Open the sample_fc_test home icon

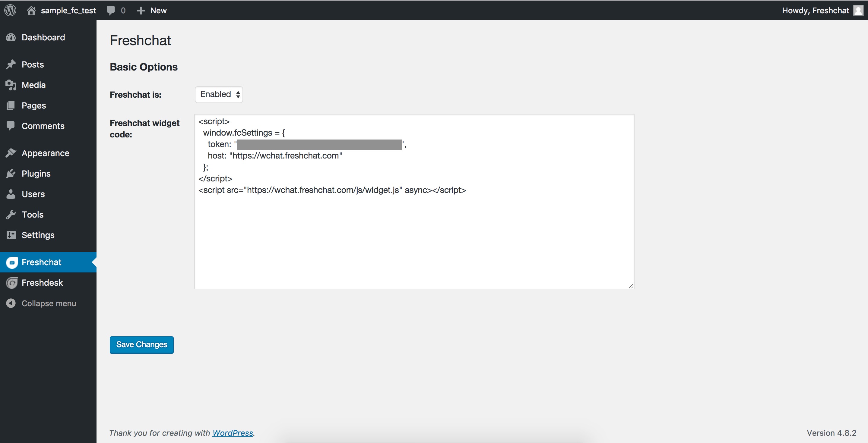pos(31,11)
